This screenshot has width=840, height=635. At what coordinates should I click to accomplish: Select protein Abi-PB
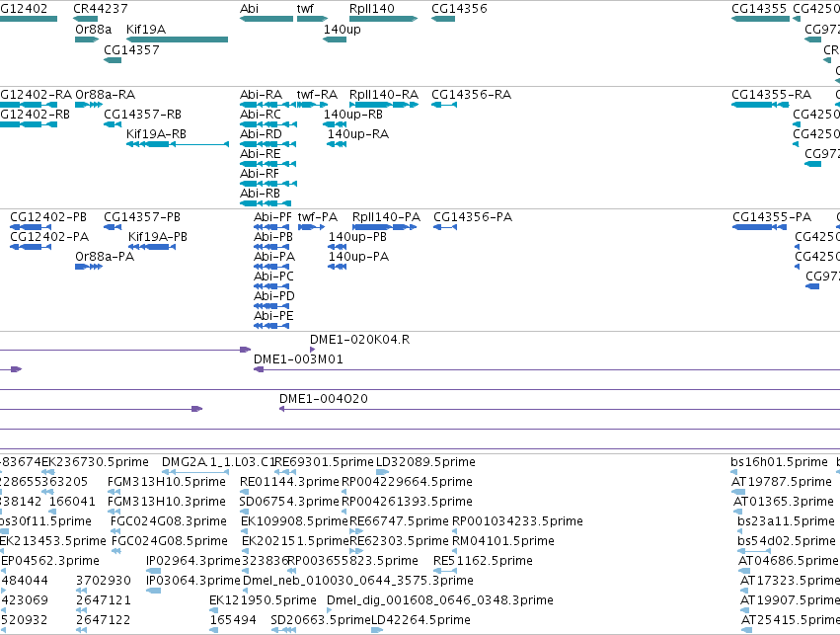(x=273, y=237)
